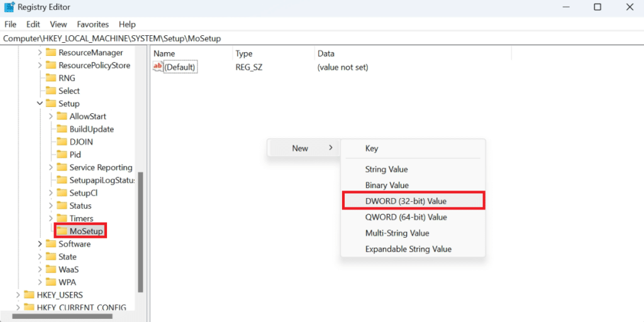Viewport: 644px width, 322px height.
Task: Select the Pid folder icon
Action: coord(62,154)
